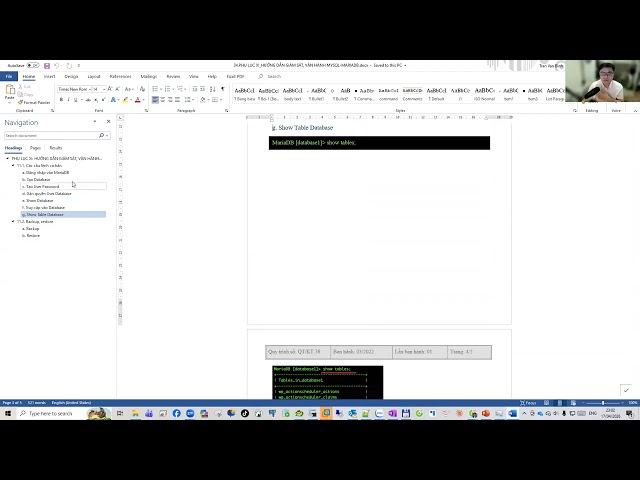Center the paragraph text
Screen dimensions: 640x480
tap(162, 100)
